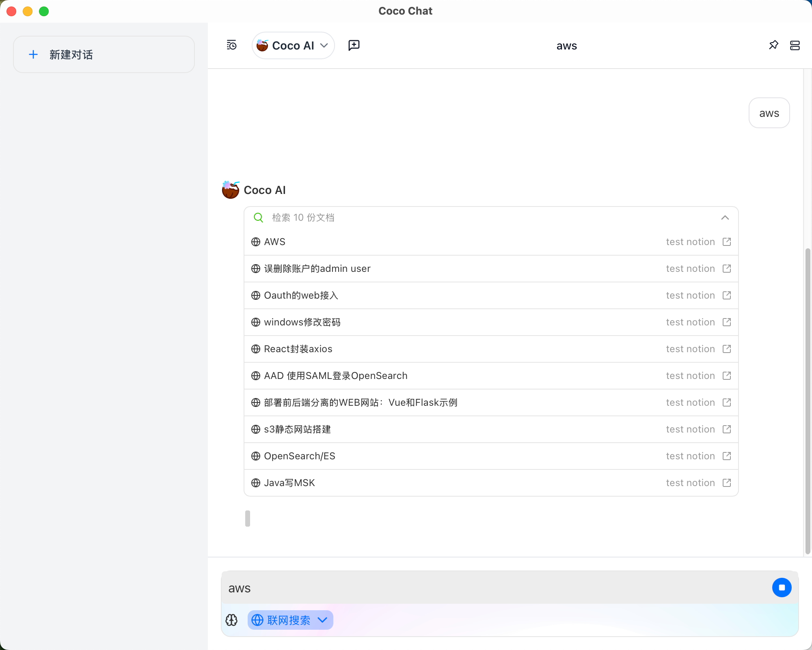Open the s3静态网站搭建 document

click(x=297, y=429)
